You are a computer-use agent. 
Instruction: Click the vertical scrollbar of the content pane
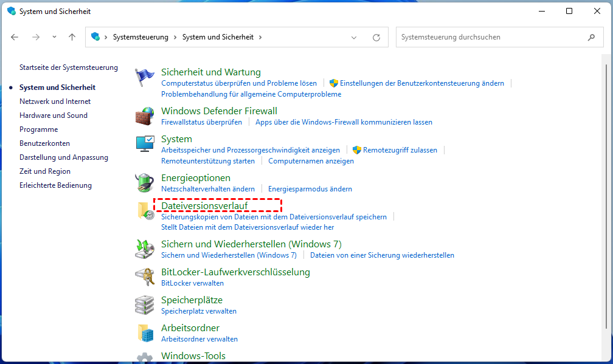tap(606, 195)
